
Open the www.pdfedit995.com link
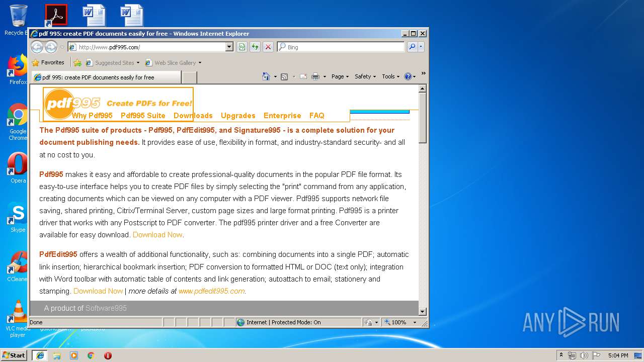coord(211,291)
